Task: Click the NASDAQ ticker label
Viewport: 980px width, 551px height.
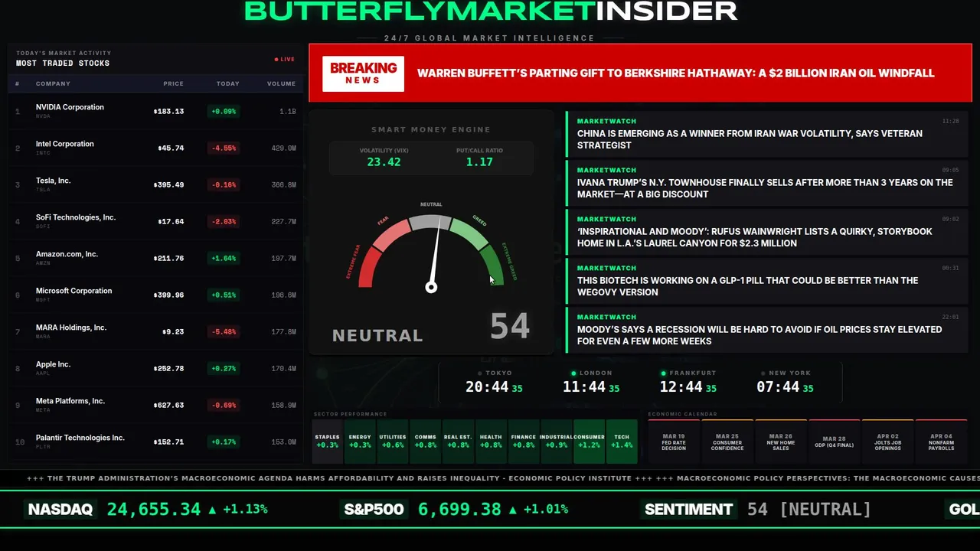Action: pyautogui.click(x=60, y=510)
